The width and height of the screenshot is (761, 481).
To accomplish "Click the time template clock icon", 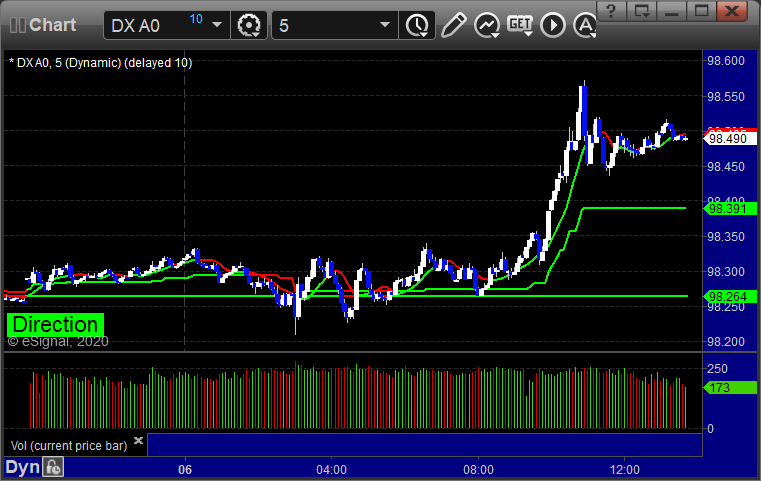I will [414, 24].
